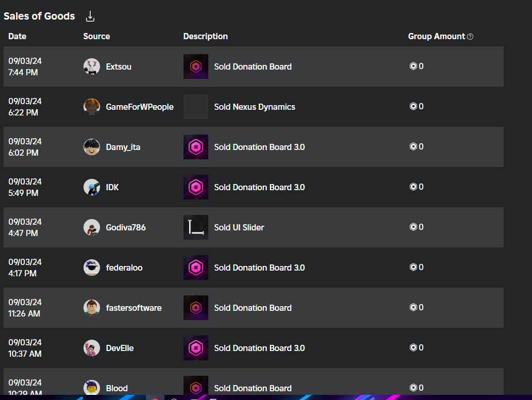Open Godiva786's avatar icon
The image size is (532, 400).
coord(92,227)
